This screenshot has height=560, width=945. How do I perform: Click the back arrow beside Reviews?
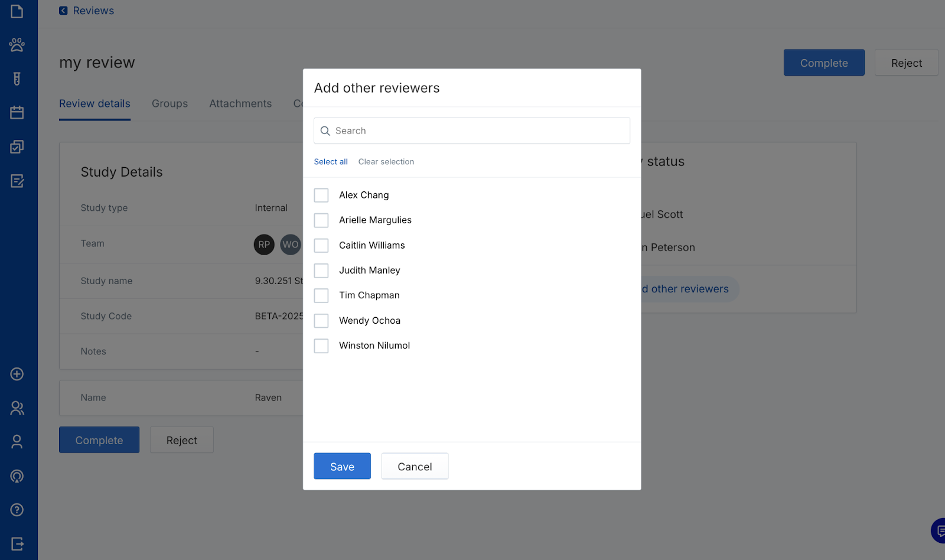[63, 11]
